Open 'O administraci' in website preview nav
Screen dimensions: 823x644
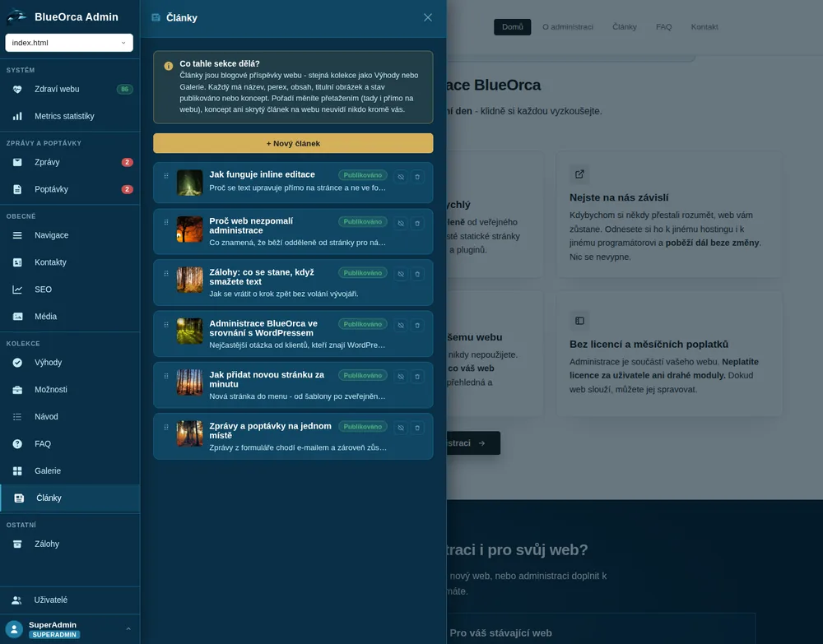tap(568, 27)
